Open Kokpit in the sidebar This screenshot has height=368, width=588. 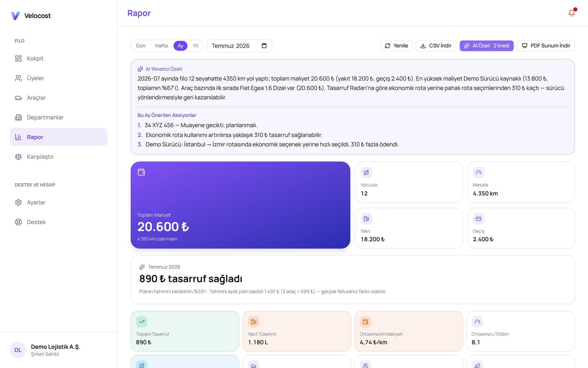pos(58,59)
